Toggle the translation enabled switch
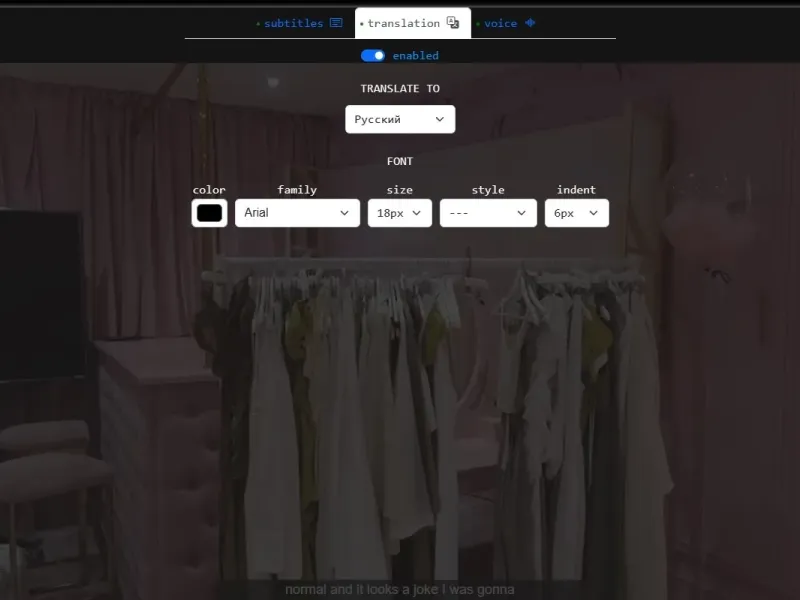The width and height of the screenshot is (800, 600). (372, 56)
